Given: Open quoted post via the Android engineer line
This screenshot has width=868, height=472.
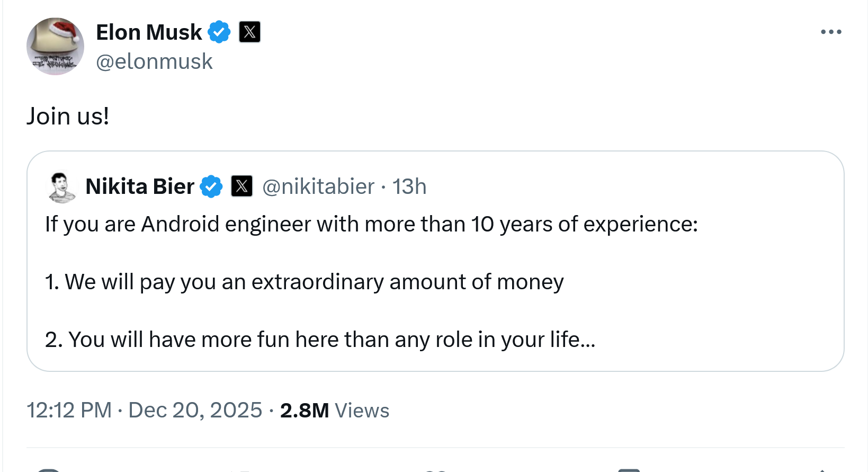Looking at the screenshot, I should pos(371,224).
